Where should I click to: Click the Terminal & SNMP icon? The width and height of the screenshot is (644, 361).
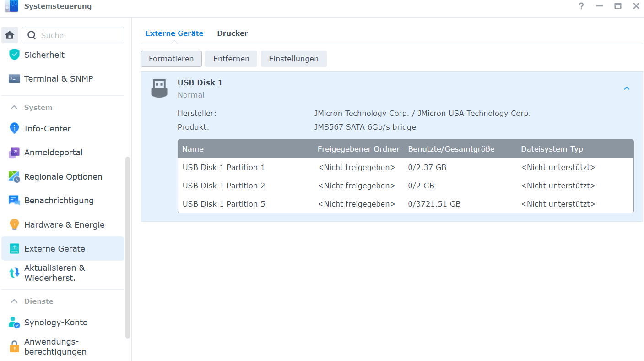(15, 78)
